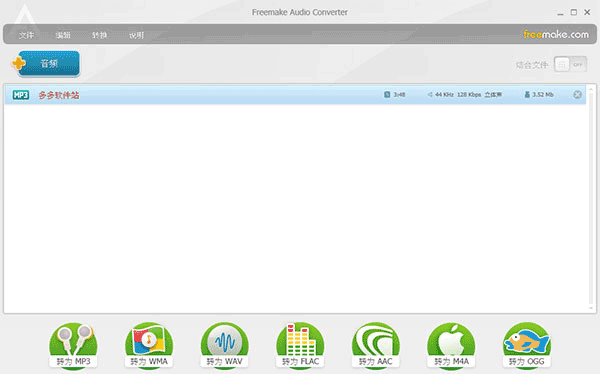Click the 44 KHz 128 Kbps audio info
600x374 pixels.
tap(465, 95)
